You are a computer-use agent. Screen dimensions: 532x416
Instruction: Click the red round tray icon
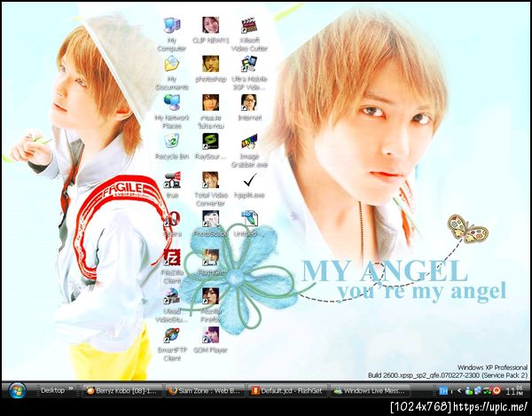(x=497, y=391)
